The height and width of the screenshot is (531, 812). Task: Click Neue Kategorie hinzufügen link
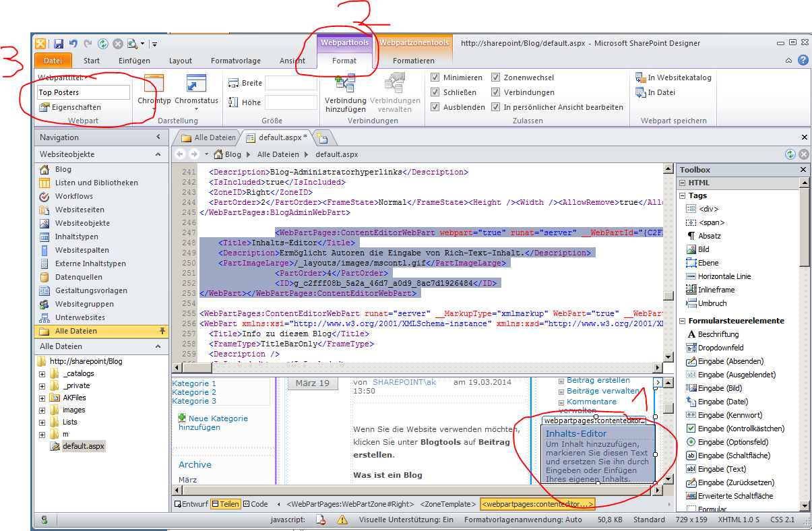pyautogui.click(x=213, y=423)
